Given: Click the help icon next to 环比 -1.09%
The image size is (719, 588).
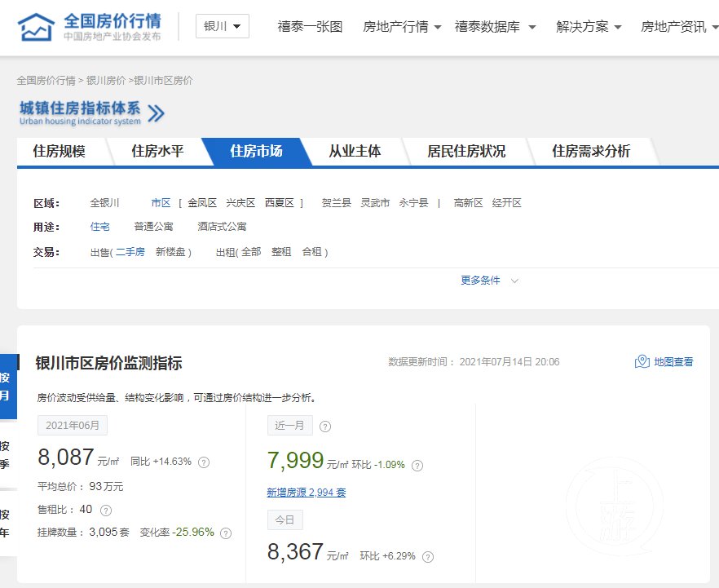Looking at the screenshot, I should (x=417, y=466).
